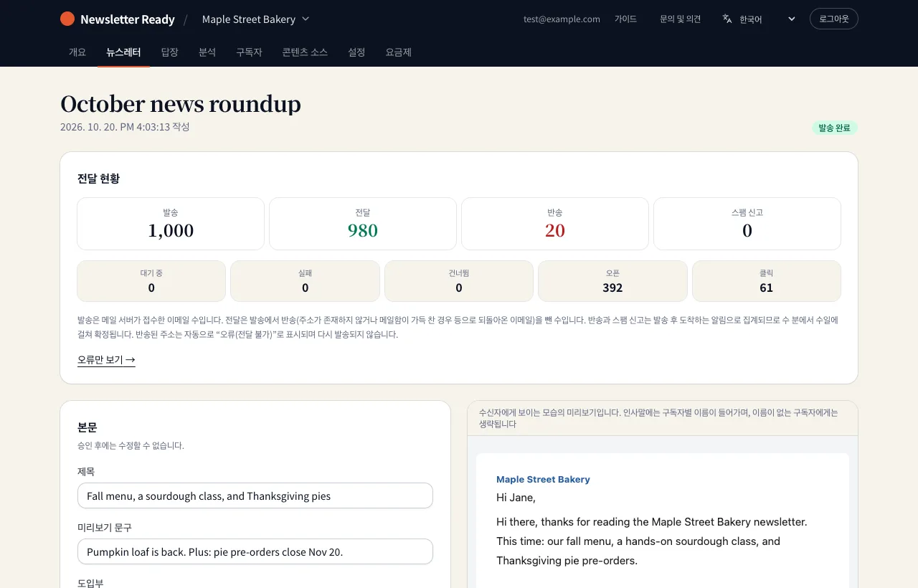Open the 구독자 tab
Screen dimensions: 918x588
[x=249, y=52]
